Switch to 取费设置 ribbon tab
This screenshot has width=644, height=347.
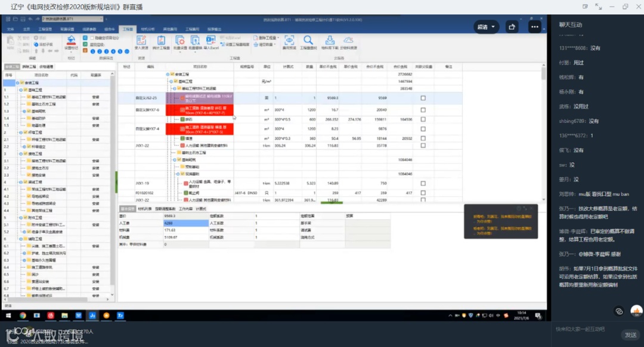[67, 29]
